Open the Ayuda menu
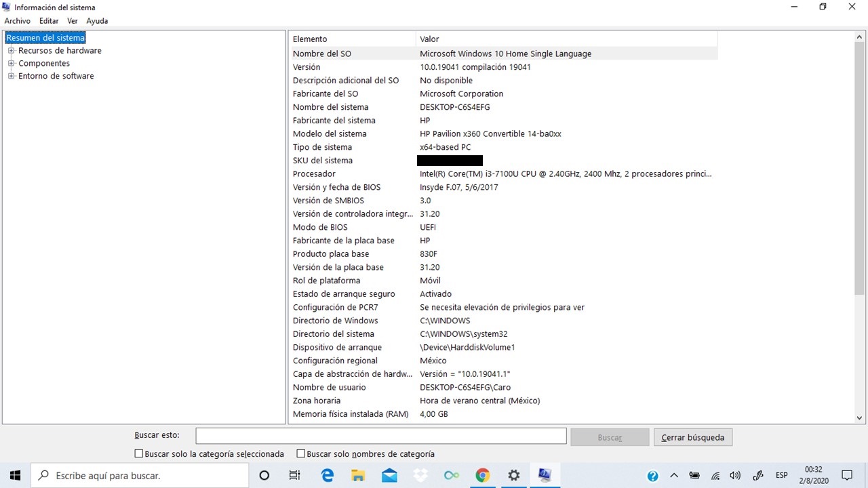 (97, 21)
